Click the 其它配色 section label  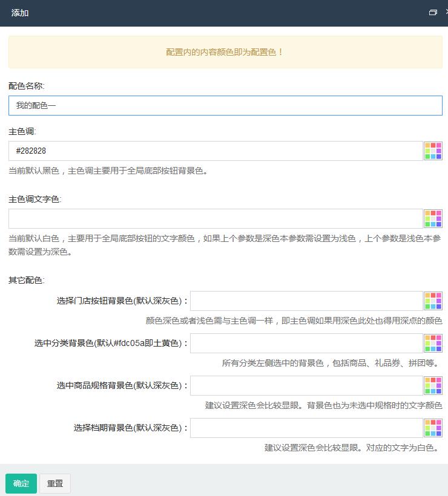pyautogui.click(x=26, y=280)
